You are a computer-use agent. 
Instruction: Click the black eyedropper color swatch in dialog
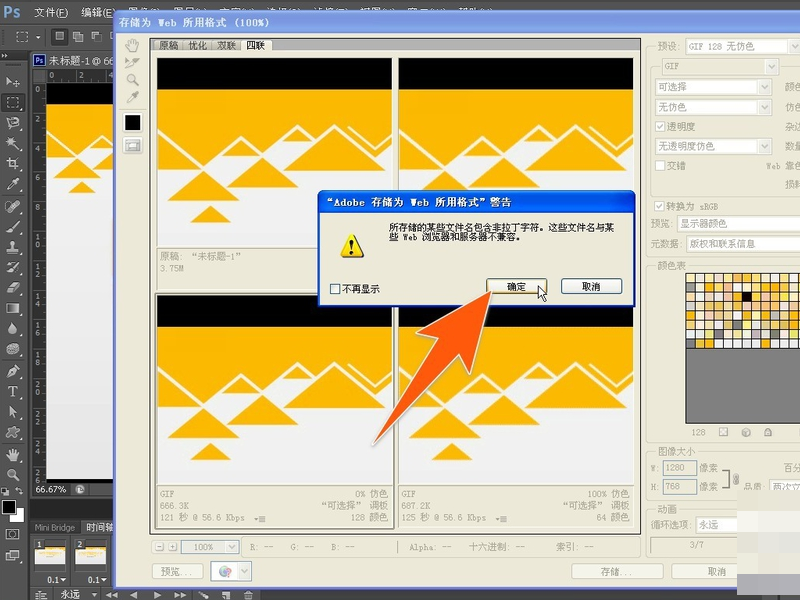(x=133, y=122)
